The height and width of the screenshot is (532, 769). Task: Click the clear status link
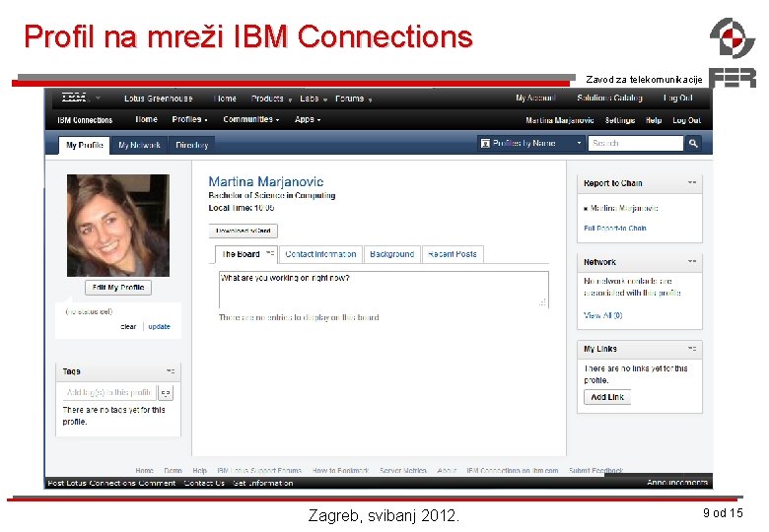click(128, 327)
